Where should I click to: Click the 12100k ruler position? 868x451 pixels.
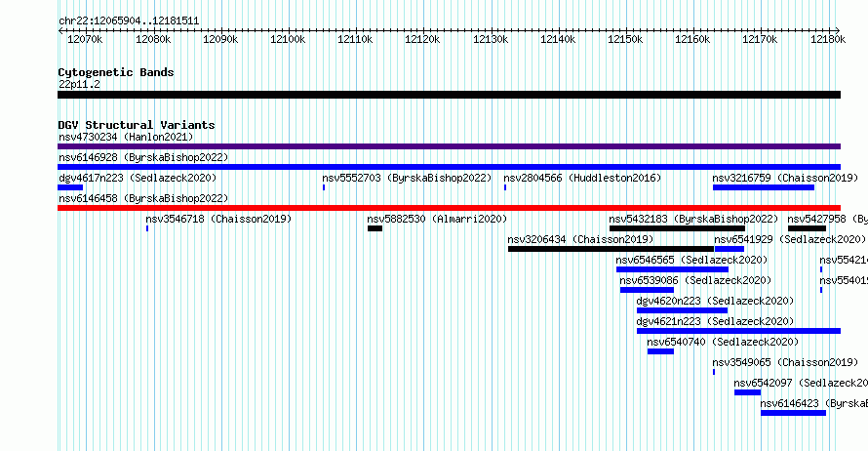click(288, 39)
